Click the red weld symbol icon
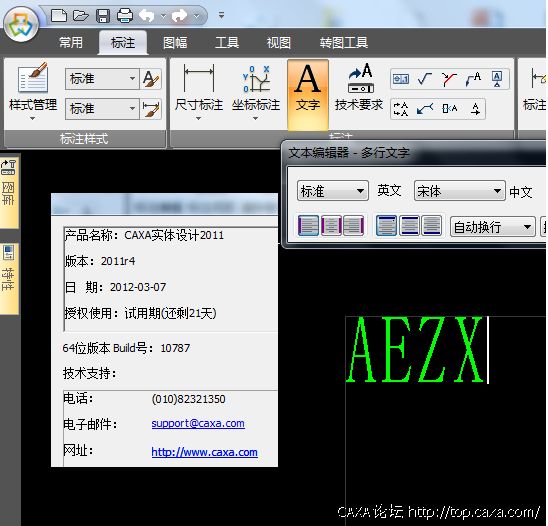The image size is (548, 526). click(x=449, y=79)
